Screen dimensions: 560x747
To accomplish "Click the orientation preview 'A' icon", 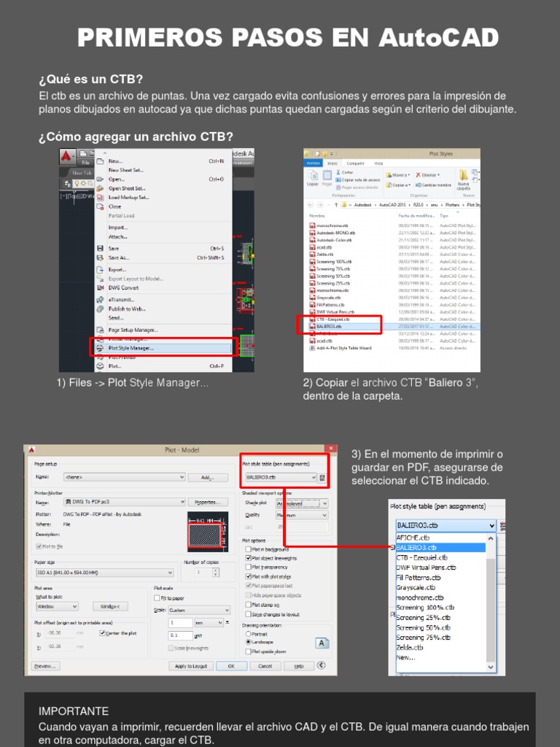I will (x=322, y=643).
